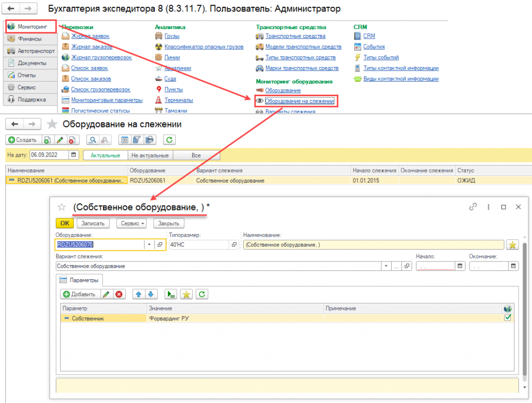Click the Создать button

[x=23, y=140]
